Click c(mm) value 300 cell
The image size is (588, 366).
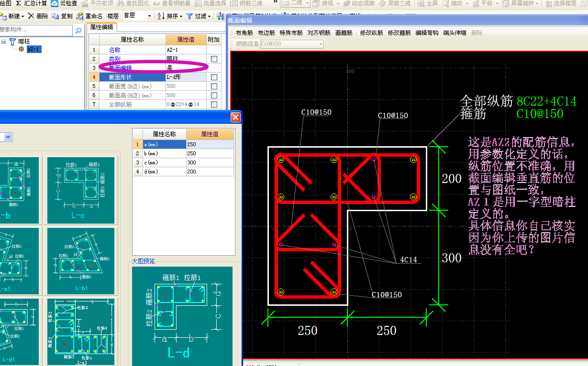coord(210,162)
